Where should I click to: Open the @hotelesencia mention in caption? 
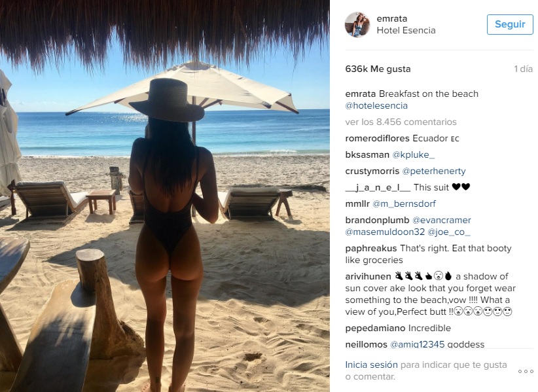[376, 105]
